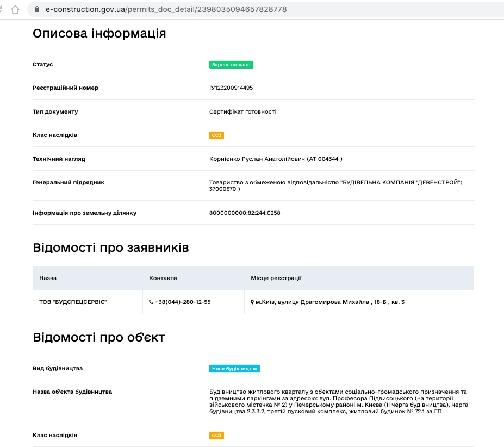Screen dimensions: 504x447
Task: Click the Описова інформація heading
Action: [99, 34]
